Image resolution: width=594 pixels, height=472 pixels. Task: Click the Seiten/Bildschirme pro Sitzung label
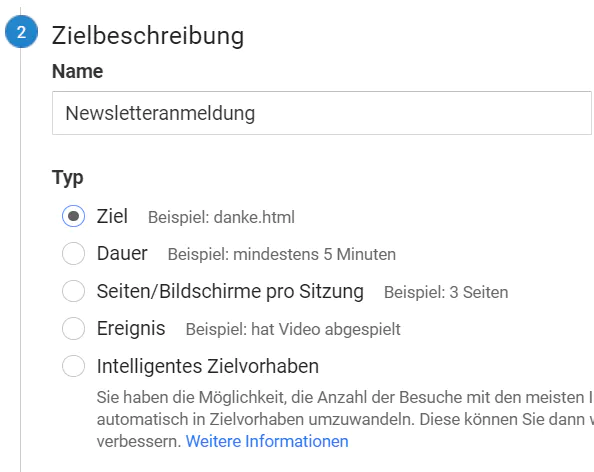[230, 291]
